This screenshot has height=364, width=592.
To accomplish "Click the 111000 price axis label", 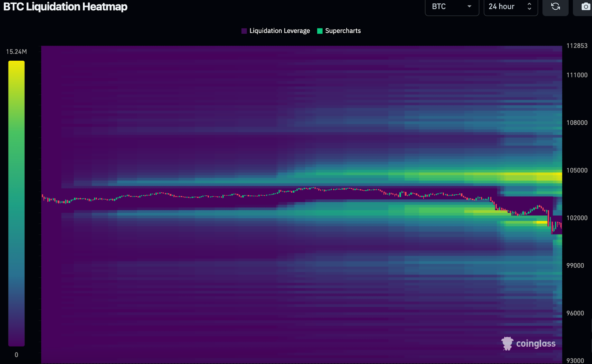I will coord(577,75).
